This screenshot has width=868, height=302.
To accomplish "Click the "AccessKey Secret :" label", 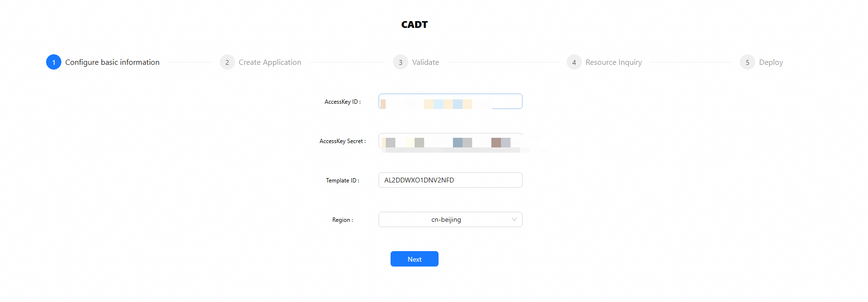I will [342, 141].
